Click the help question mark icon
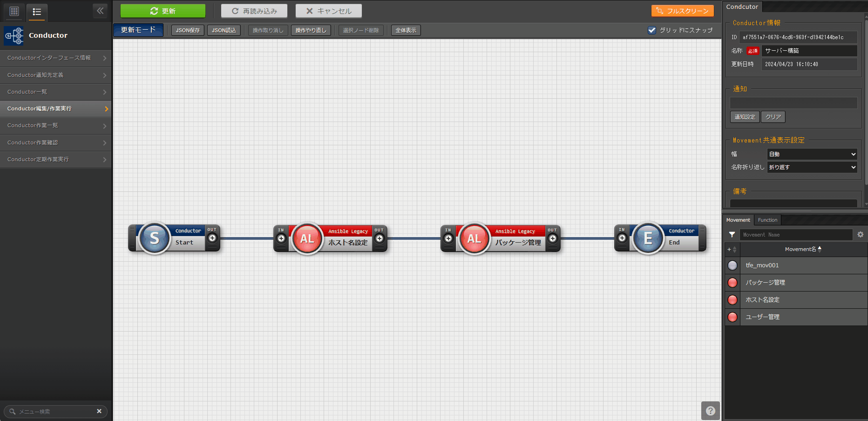Screen dimensions: 868x421 tap(710, 411)
